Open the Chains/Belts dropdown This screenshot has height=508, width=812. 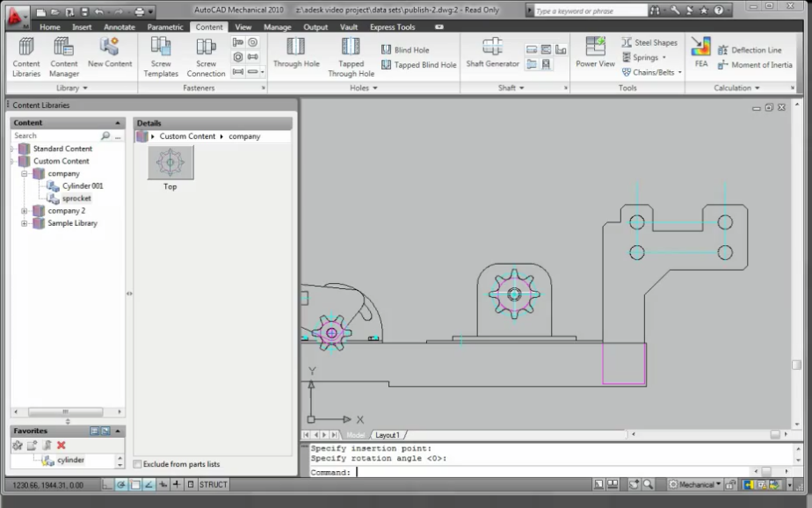pyautogui.click(x=680, y=72)
